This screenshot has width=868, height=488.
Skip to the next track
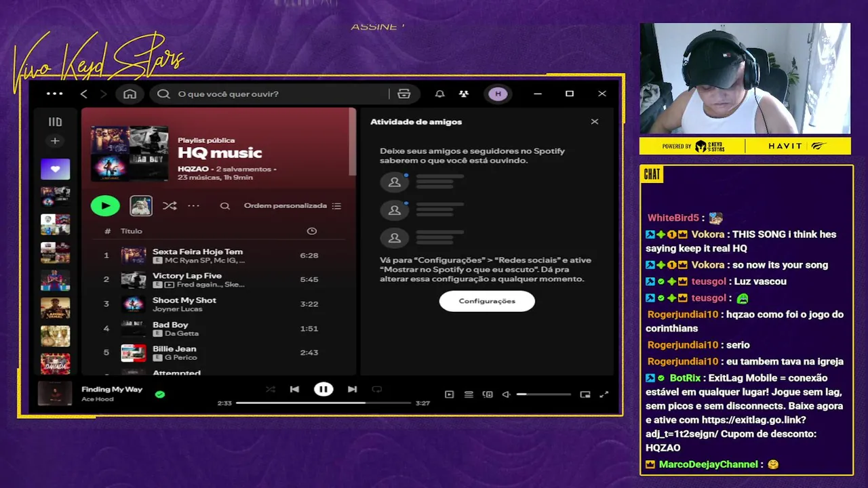point(352,389)
